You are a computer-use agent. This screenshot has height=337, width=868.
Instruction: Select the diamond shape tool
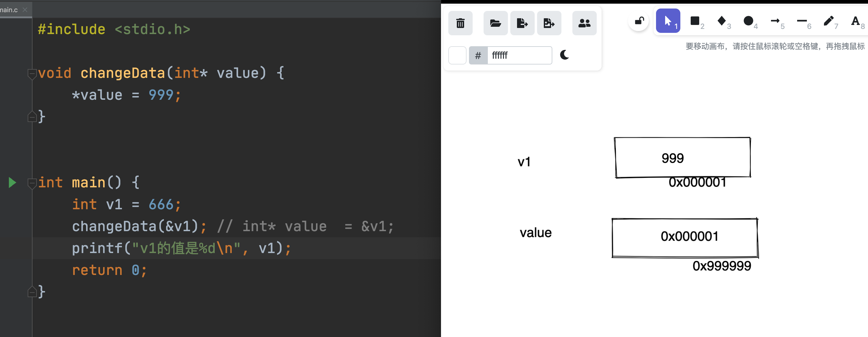(721, 21)
